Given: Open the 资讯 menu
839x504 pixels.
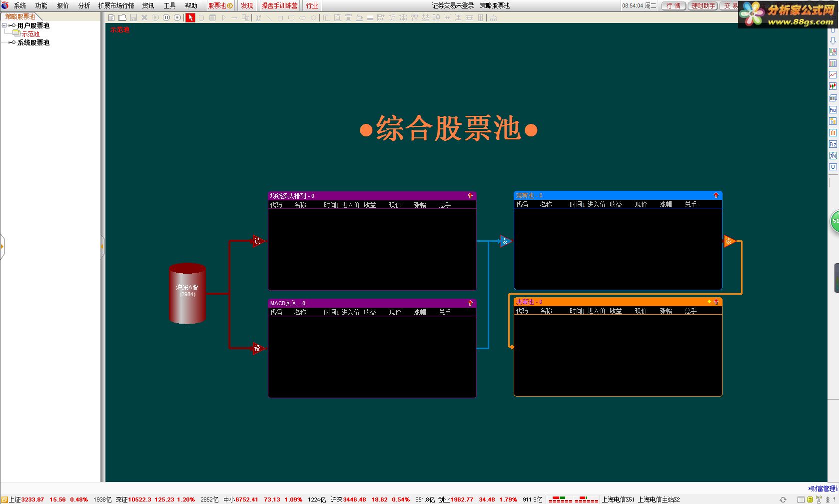Looking at the screenshot, I should pos(148,5).
